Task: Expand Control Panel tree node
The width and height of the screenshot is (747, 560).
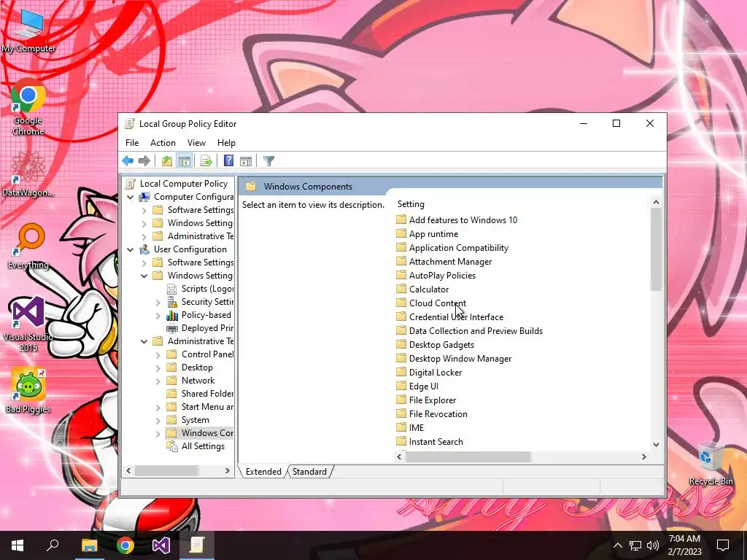Action: 158,355
